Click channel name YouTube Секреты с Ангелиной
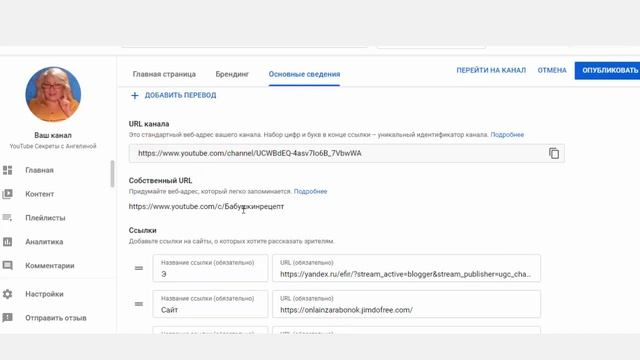This screenshot has width=640, height=360. (53, 146)
